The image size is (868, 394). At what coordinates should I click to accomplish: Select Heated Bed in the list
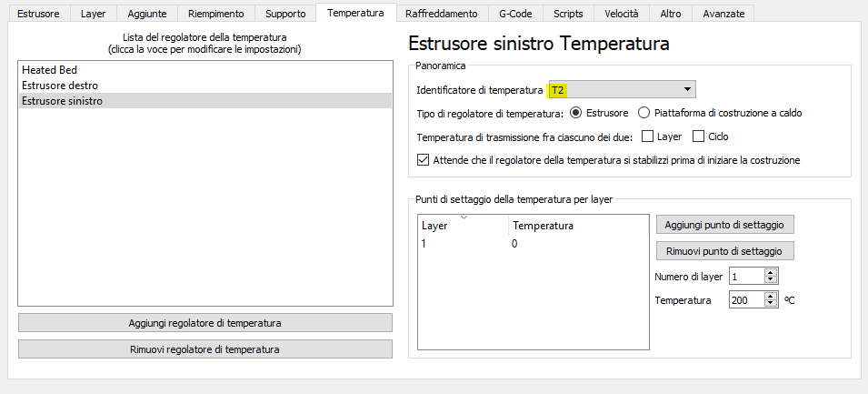pyautogui.click(x=48, y=69)
